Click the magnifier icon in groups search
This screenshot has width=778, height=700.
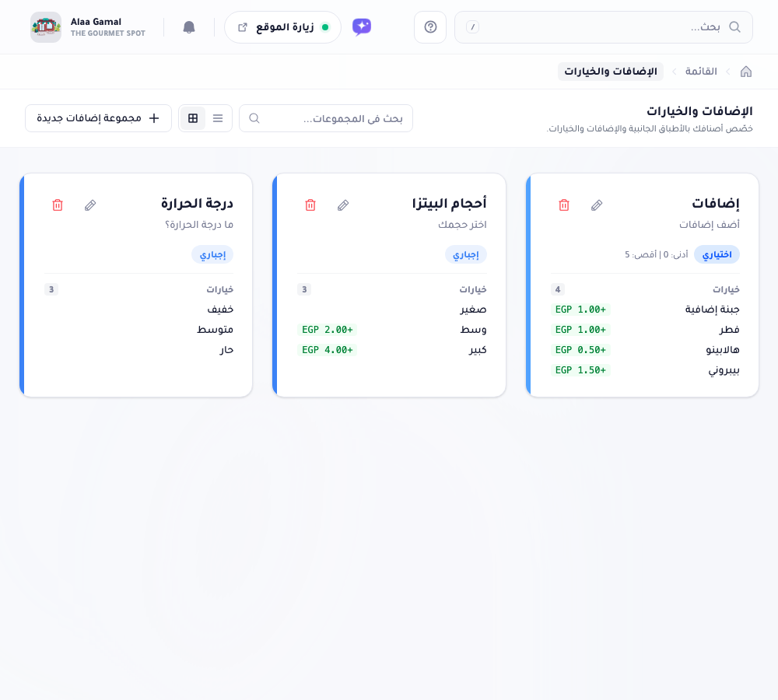click(x=254, y=118)
